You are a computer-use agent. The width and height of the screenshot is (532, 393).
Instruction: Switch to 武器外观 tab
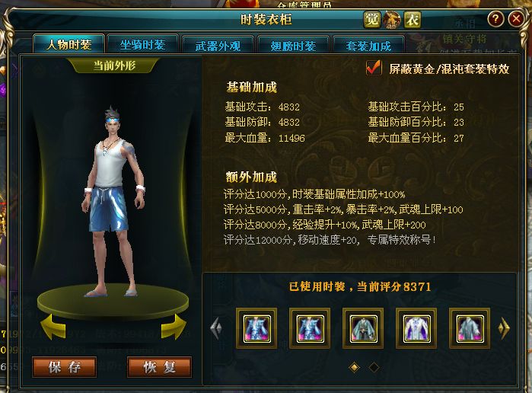(x=218, y=46)
